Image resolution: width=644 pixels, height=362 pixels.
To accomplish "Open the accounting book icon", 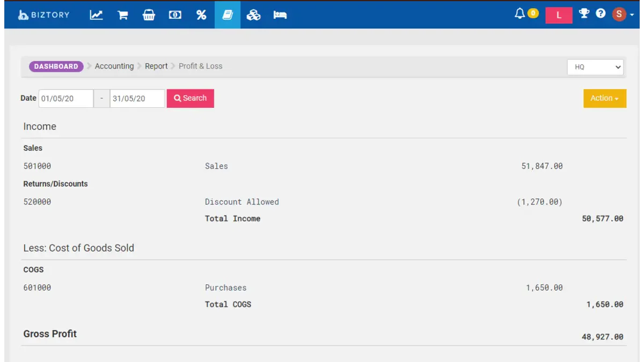I will tap(228, 14).
